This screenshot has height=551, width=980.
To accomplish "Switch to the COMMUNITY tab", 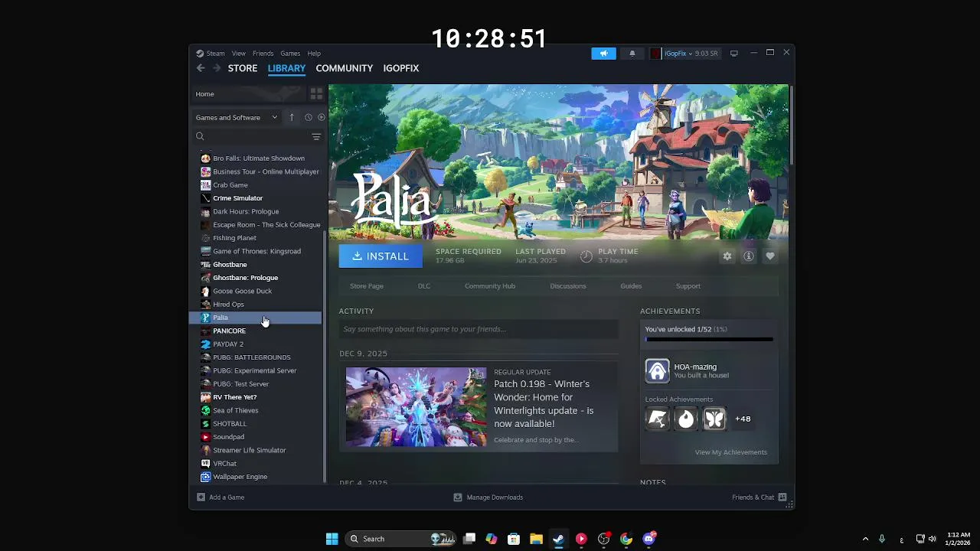I will pos(345,68).
